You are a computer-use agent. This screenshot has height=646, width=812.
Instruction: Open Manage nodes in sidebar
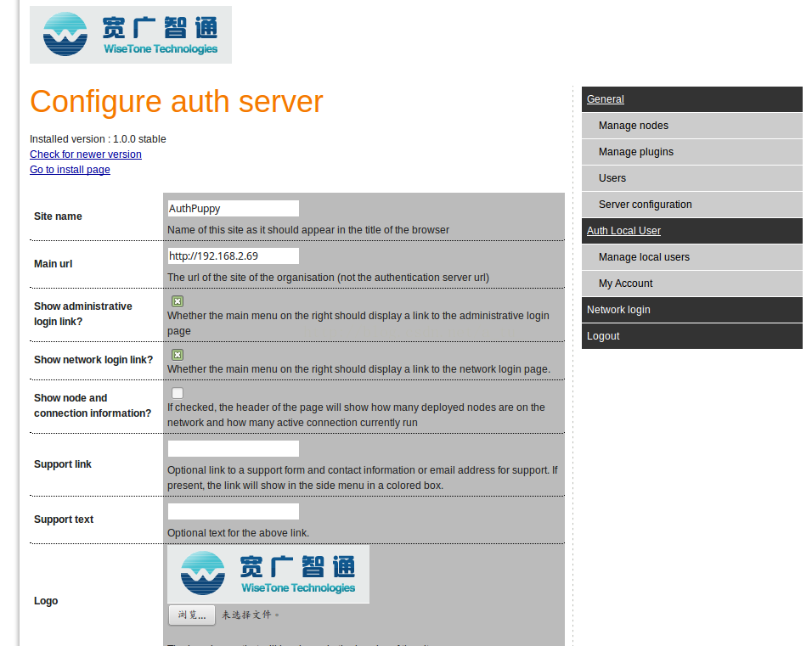(633, 126)
